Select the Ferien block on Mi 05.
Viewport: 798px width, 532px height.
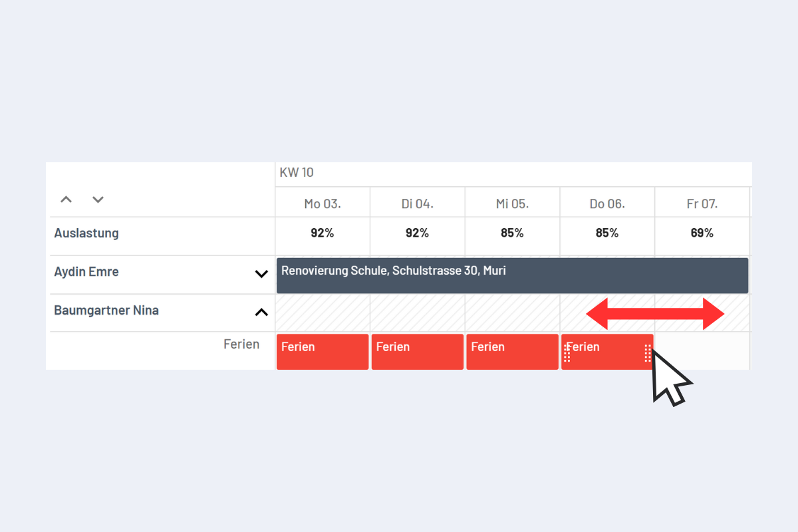pos(512,351)
